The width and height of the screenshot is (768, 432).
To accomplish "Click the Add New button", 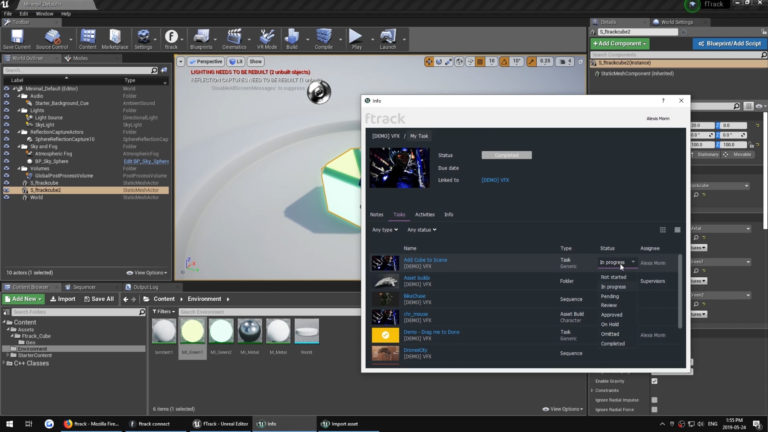I will point(23,299).
